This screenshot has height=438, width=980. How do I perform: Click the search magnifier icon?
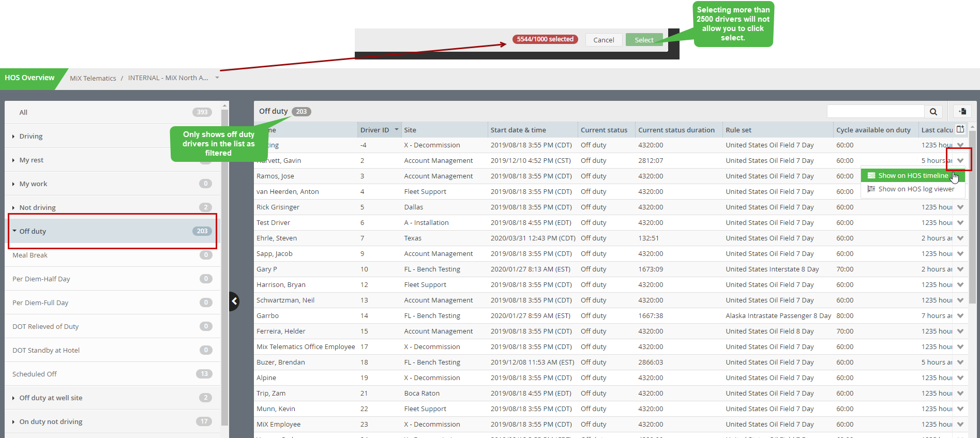tap(933, 112)
